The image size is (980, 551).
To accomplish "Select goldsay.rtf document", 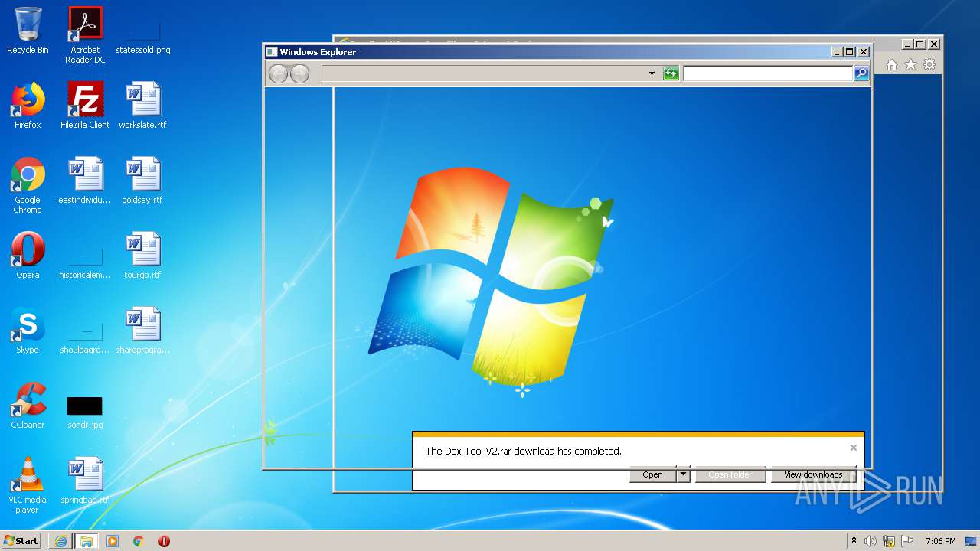I will tap(142, 181).
